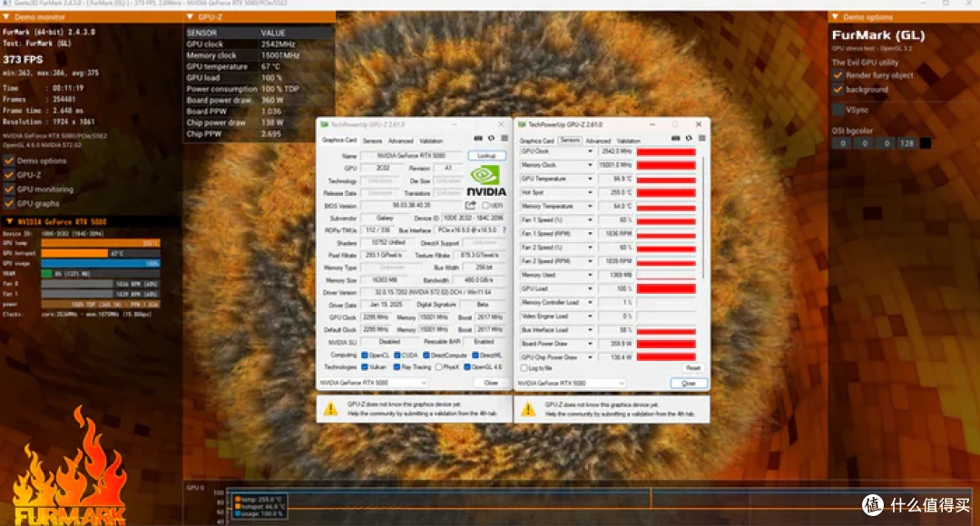Click the GPU-Z app icon in left window title bar
Image resolution: width=980 pixels, height=526 pixels.
click(x=324, y=124)
